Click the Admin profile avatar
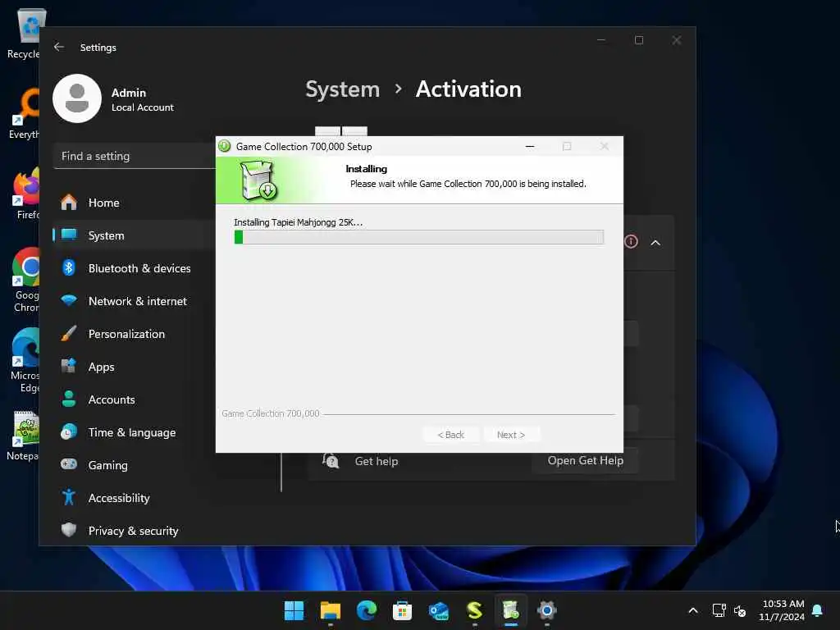The image size is (840, 630). (x=77, y=98)
